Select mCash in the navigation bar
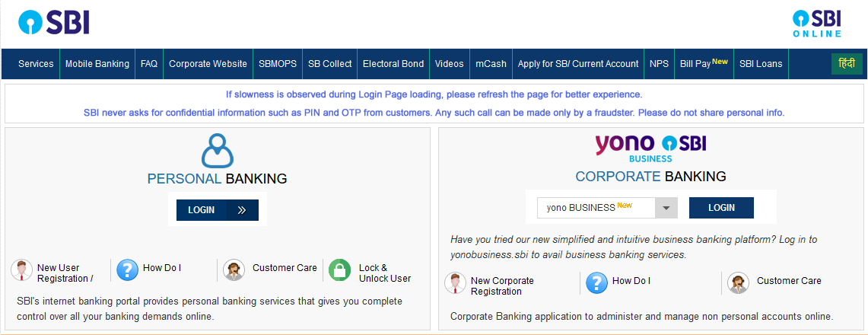 coord(491,64)
